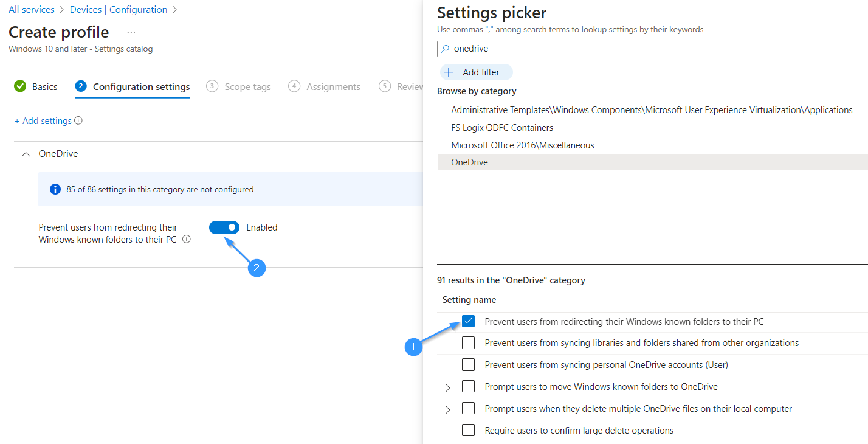Check Require users to confirm large delete operations

pyautogui.click(x=468, y=431)
